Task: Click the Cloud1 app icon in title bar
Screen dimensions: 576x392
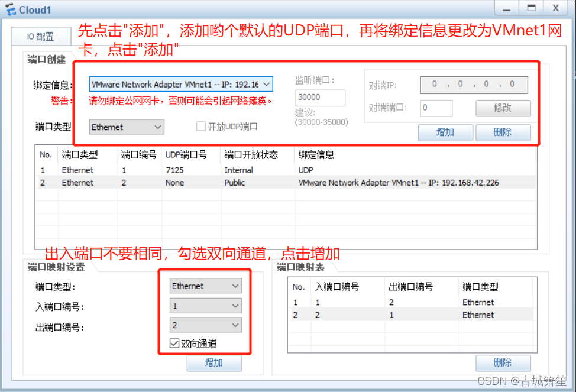Action: pyautogui.click(x=11, y=9)
